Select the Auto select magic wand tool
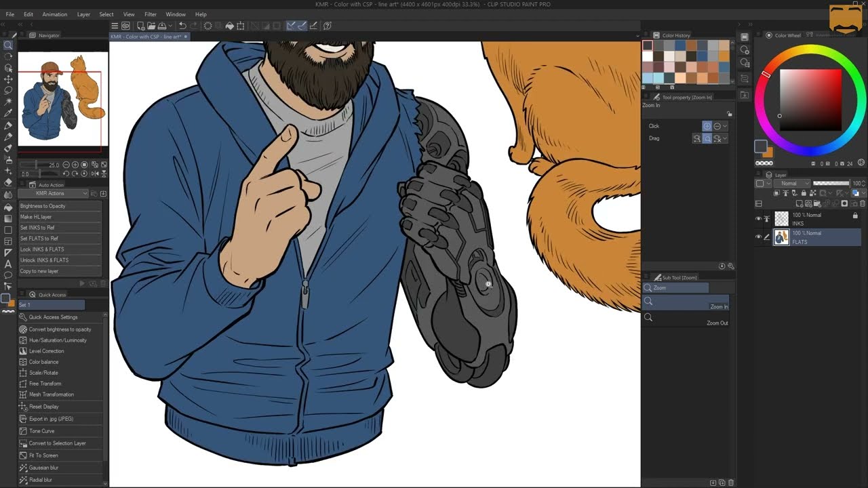This screenshot has height=488, width=868. (8, 101)
